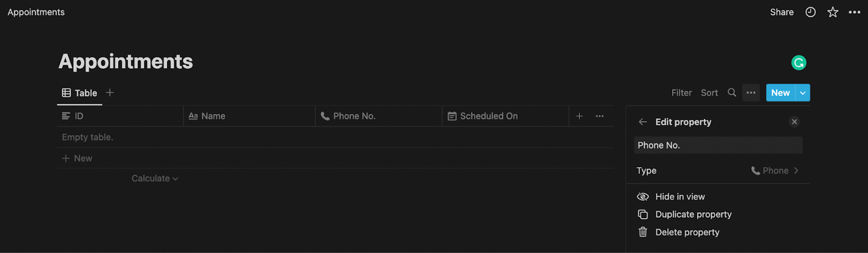Open database search magnifier
Viewport: 868px width, 253px height.
tap(732, 93)
